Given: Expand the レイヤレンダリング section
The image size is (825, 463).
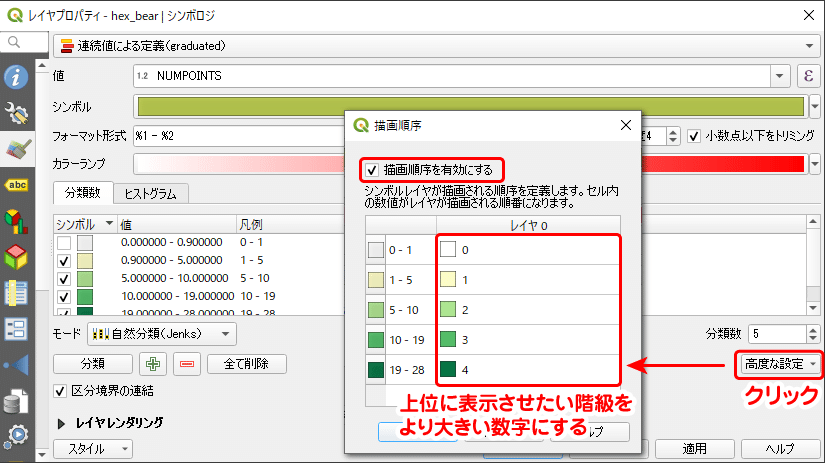Looking at the screenshot, I should (61, 423).
